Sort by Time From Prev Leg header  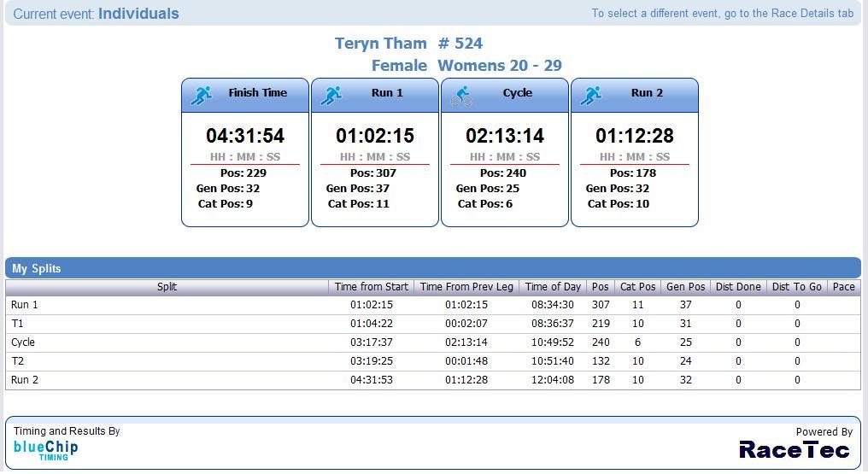(x=466, y=287)
